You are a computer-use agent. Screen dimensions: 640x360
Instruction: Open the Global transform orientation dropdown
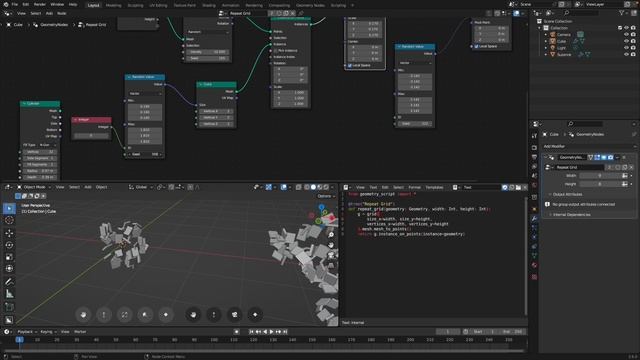140,187
